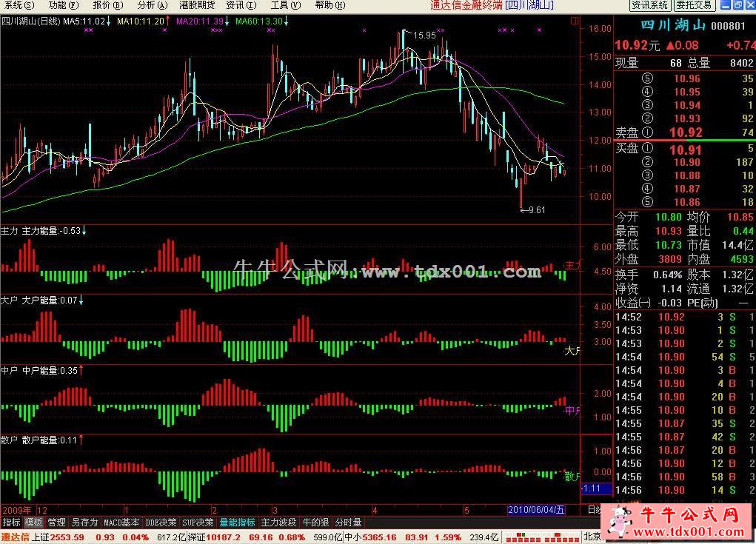Select the 模板 tab
Screen dimensions: 756x544
pos(34,523)
